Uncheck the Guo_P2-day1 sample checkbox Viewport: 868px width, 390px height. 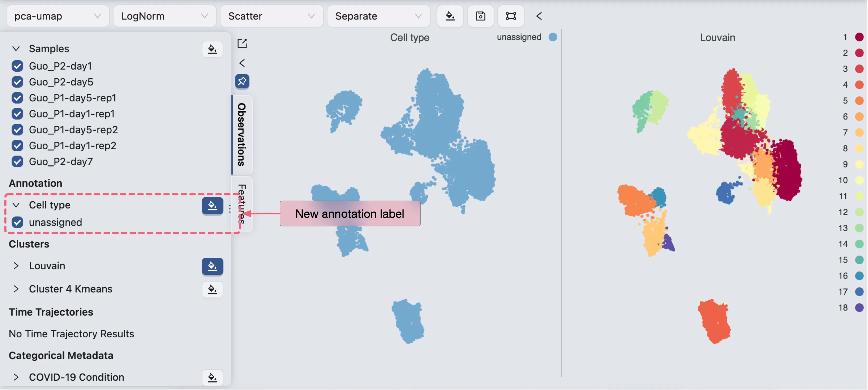17,66
